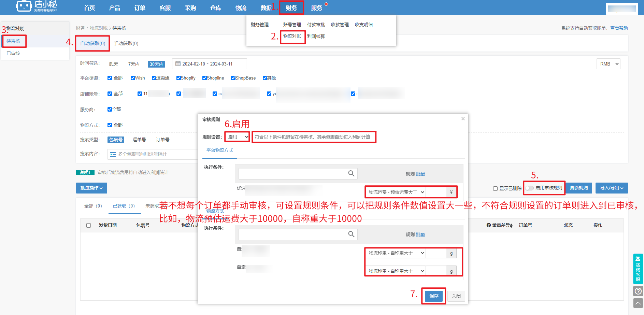
Task: Close the 审核规则 dialog with X icon
Action: [463, 119]
